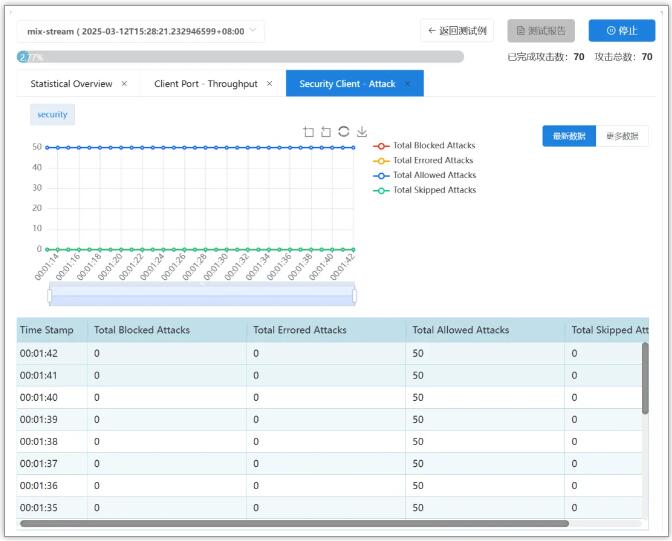
Task: Click the blue 停止 stop button
Action: (621, 31)
